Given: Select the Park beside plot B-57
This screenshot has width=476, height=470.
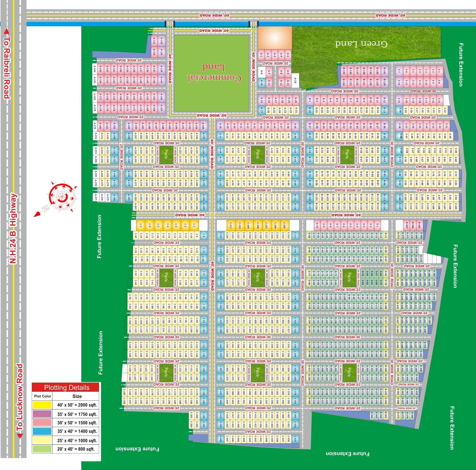Looking at the screenshot, I should coord(347,155).
